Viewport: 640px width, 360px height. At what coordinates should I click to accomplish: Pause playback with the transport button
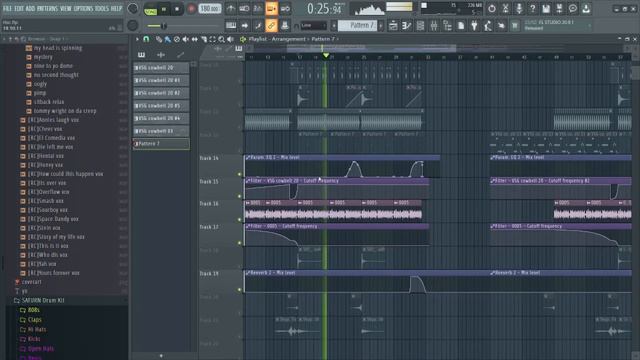164,9
